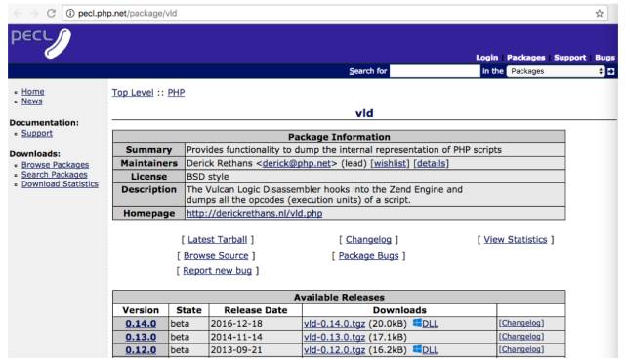625x364 pixels.
Task: Open Login in top navigation
Action: 486,58
